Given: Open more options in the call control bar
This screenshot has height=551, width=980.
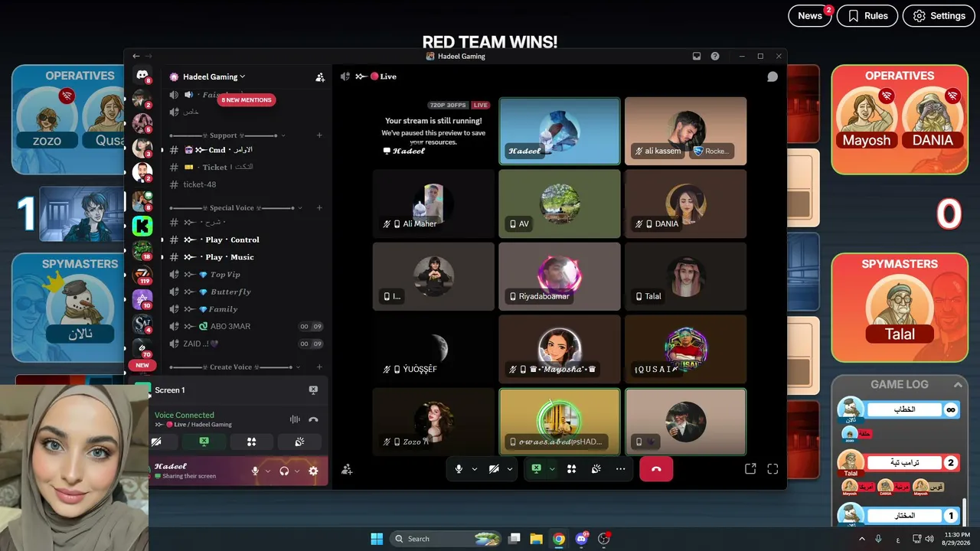Looking at the screenshot, I should coord(620,469).
